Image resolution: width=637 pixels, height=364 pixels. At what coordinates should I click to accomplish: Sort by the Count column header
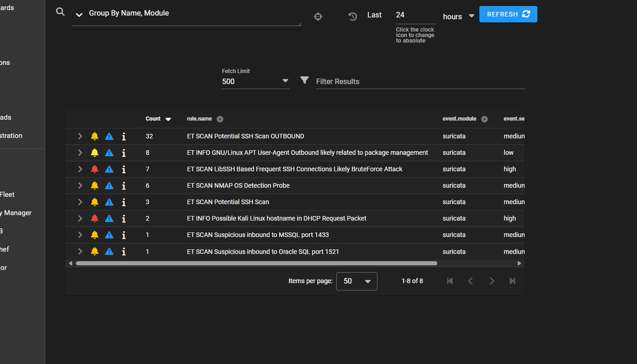158,119
